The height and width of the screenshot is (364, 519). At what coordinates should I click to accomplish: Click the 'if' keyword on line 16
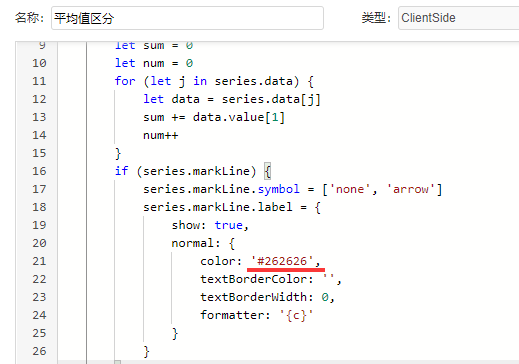tap(121, 171)
